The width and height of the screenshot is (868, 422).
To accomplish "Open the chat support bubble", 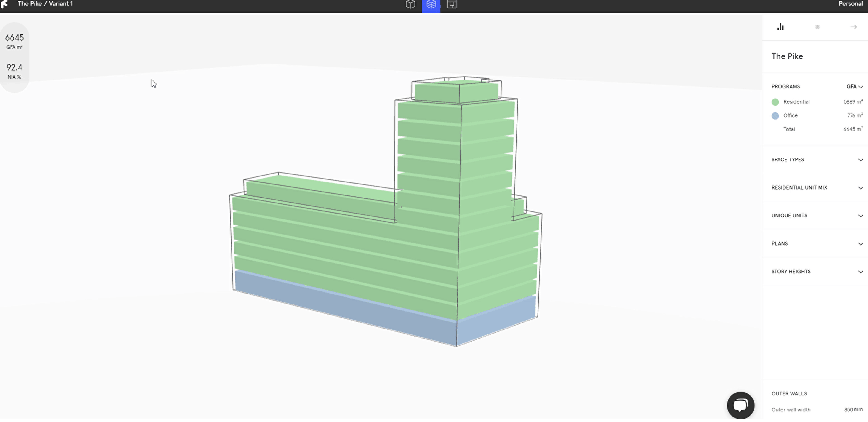I will click(740, 405).
